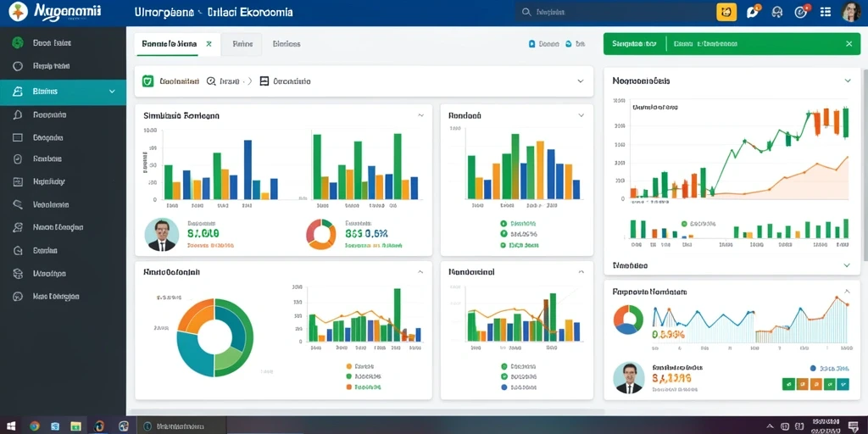Open the dropdown chevron at the filter bar's end
Viewport: 868px width, 434px height.
[580, 81]
